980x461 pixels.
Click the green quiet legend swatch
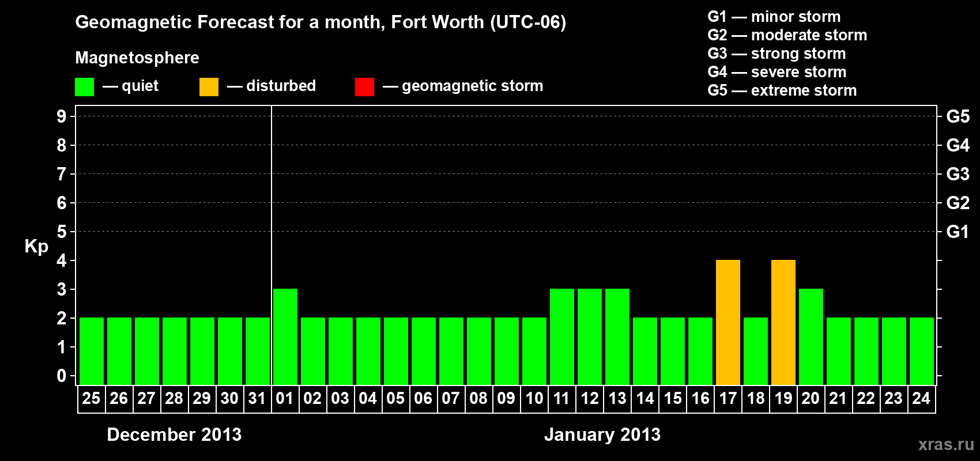pos(84,87)
